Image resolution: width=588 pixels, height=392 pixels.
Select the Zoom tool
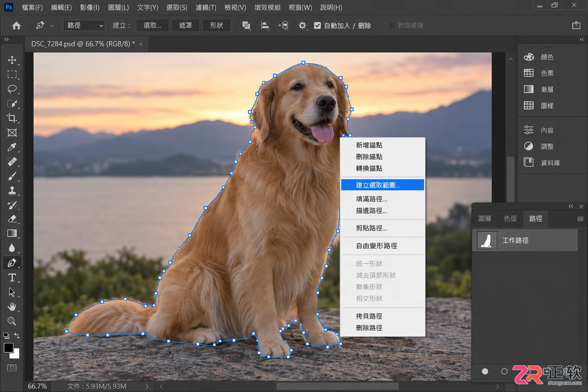[x=12, y=321]
